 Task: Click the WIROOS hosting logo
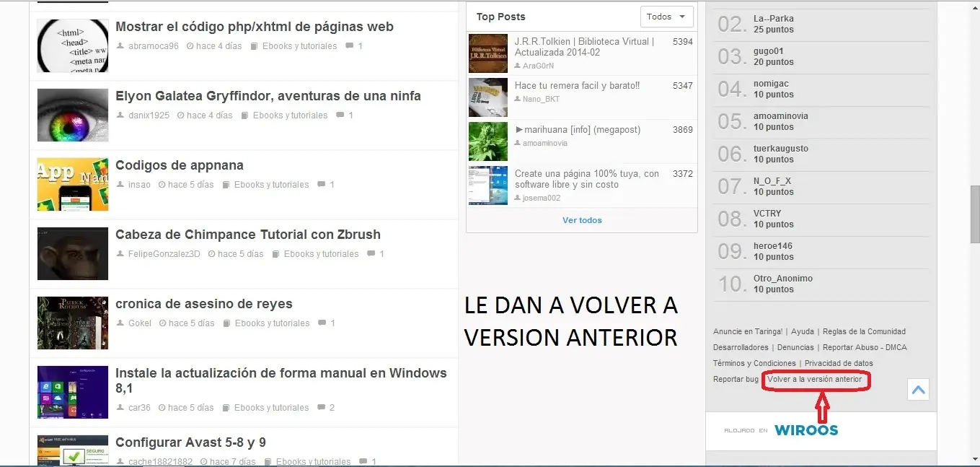click(x=806, y=430)
